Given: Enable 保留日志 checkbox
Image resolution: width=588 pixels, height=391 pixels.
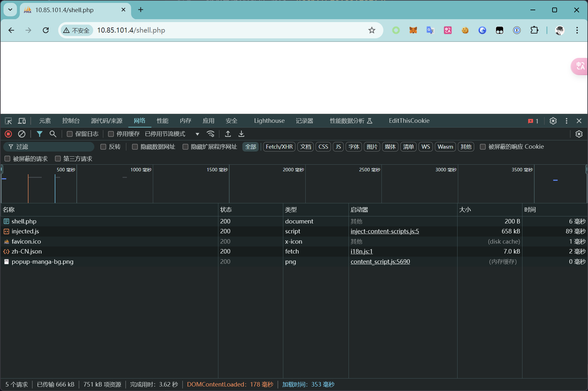Looking at the screenshot, I should click(x=69, y=134).
